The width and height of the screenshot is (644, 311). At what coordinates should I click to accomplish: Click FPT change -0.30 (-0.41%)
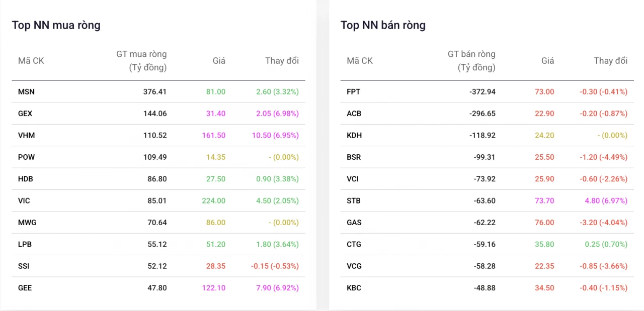click(x=603, y=92)
